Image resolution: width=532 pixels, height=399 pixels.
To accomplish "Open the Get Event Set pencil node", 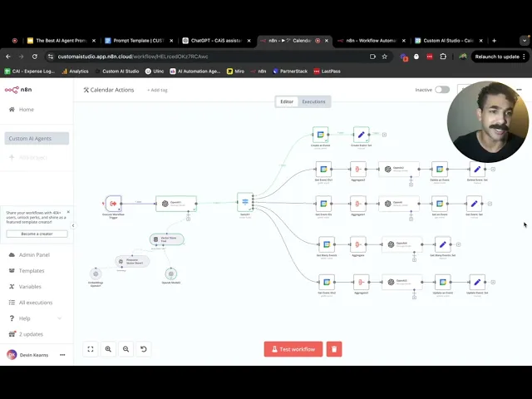I will coord(474,204).
